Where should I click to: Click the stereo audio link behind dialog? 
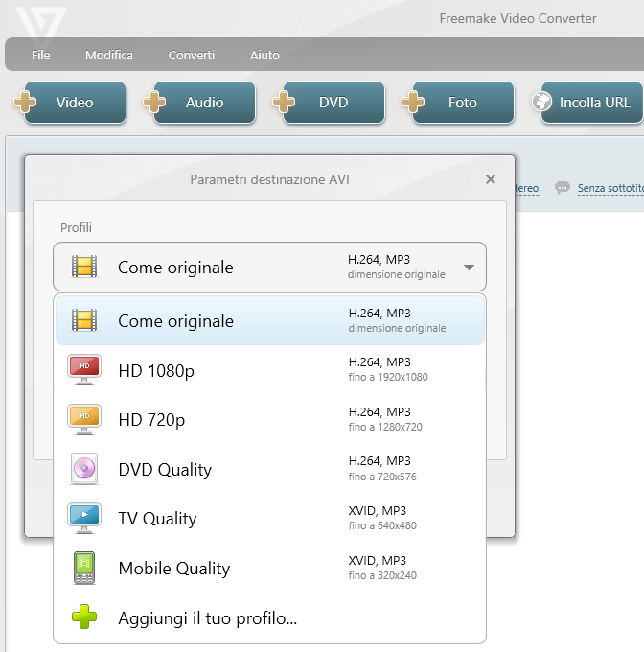[x=527, y=188]
